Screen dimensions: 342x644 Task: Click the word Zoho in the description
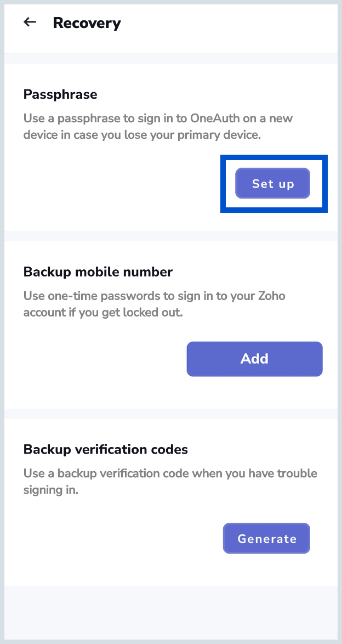pyautogui.click(x=272, y=296)
